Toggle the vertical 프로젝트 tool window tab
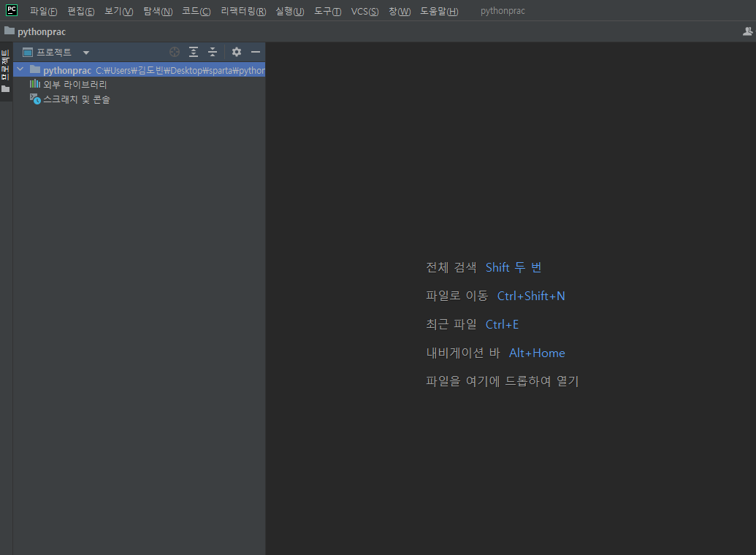The width and height of the screenshot is (756, 555). coord(5,72)
